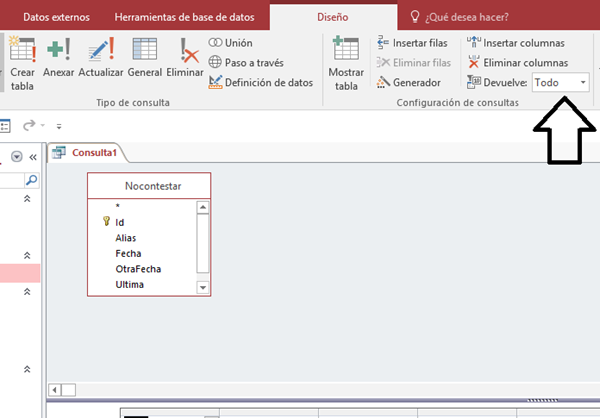Screen dimensions: 600x418
Task: Select the General crosstab query icon
Action: point(145,62)
